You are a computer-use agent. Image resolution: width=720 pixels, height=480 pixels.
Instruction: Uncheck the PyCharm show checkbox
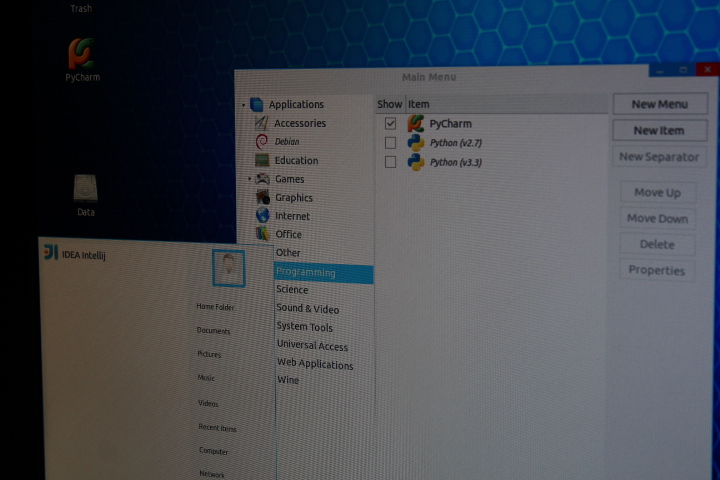pyautogui.click(x=390, y=124)
